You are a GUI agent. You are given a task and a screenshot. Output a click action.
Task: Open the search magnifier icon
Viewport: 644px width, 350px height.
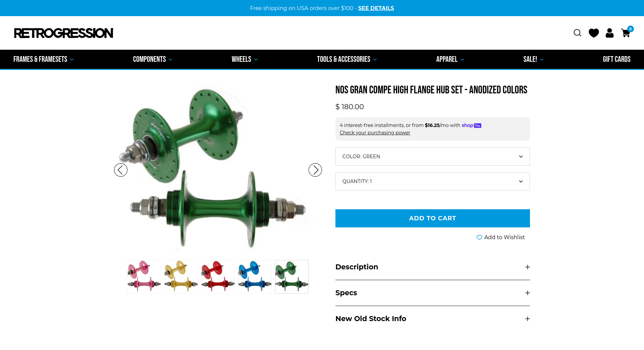click(577, 33)
